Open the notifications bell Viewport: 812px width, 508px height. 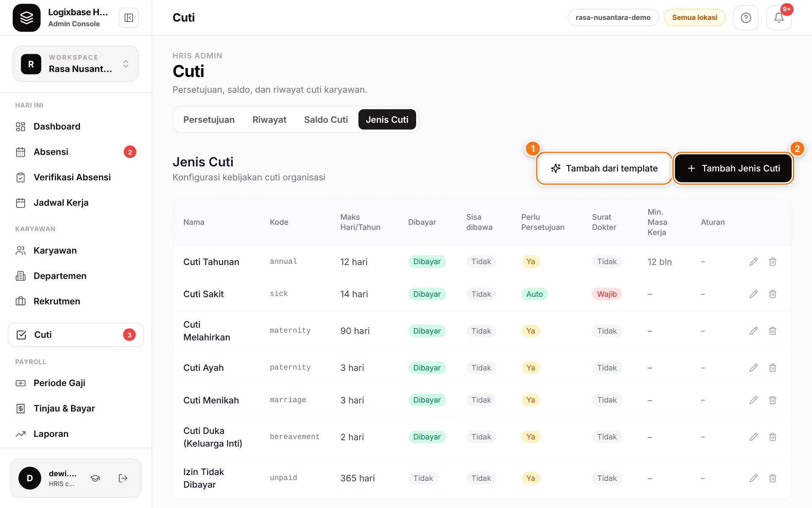tap(779, 18)
